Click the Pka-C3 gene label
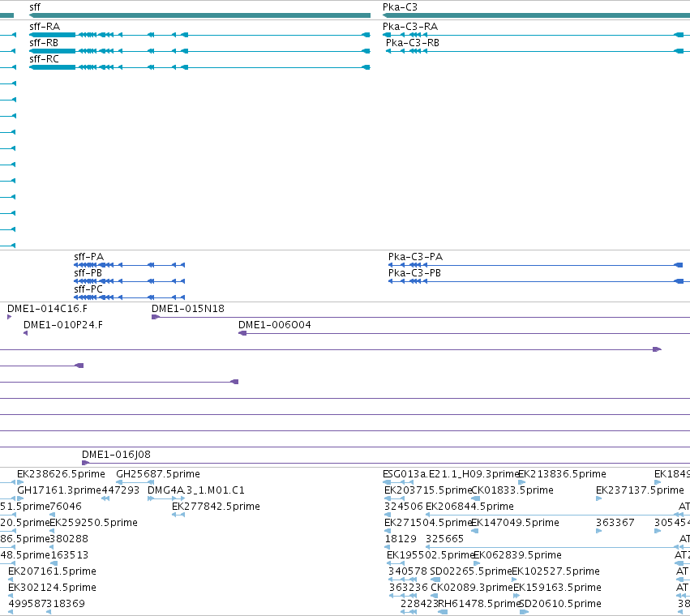Screen dimensions: 690x616 [x=400, y=7]
